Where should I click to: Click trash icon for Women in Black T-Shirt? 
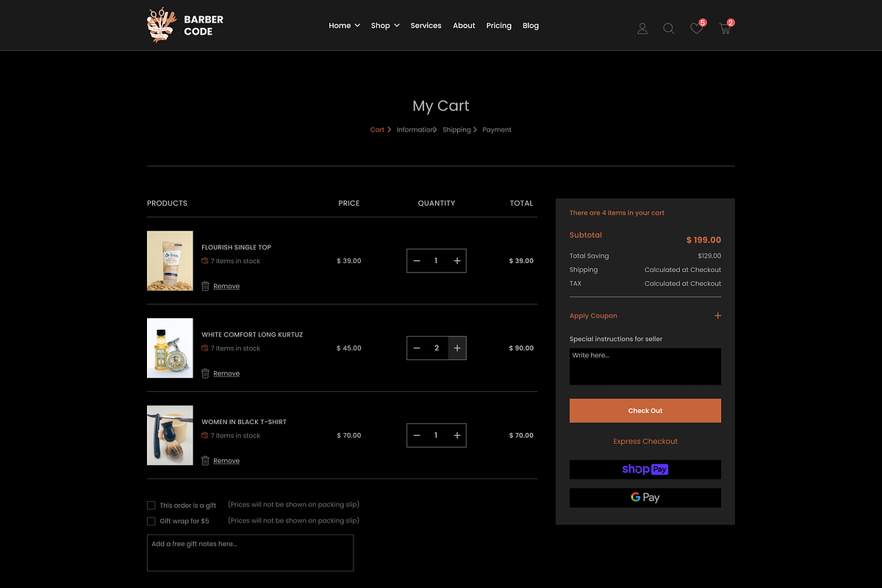tap(206, 461)
